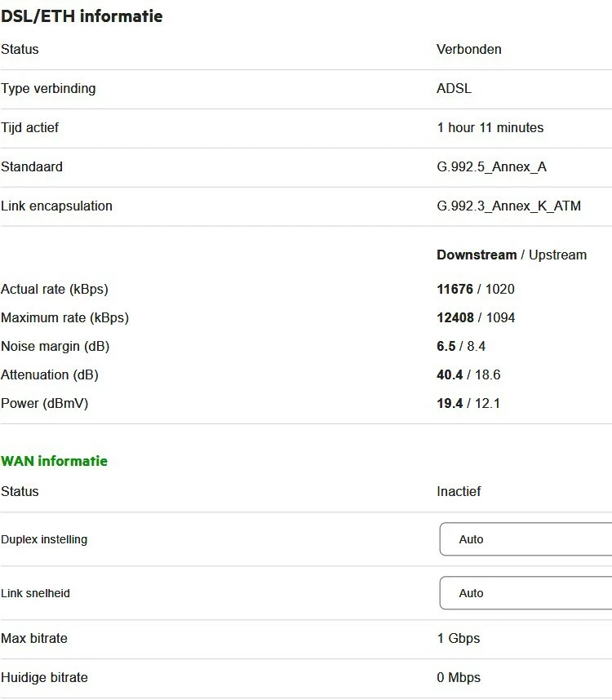Click the WAN informatie heading

(x=54, y=461)
